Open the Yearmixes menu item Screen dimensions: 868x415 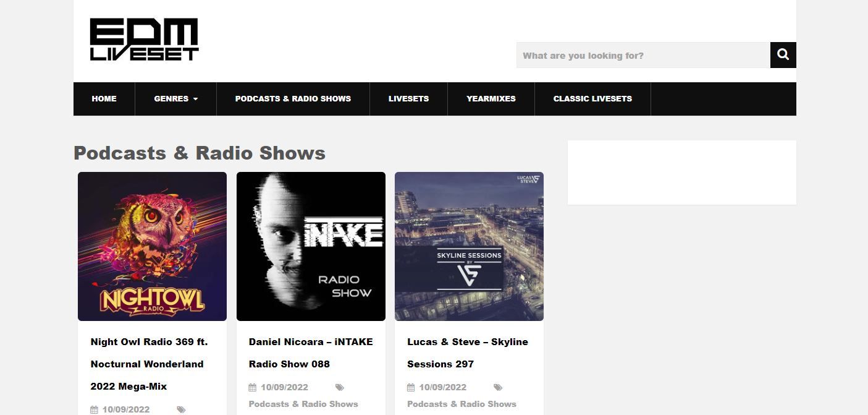coord(491,99)
